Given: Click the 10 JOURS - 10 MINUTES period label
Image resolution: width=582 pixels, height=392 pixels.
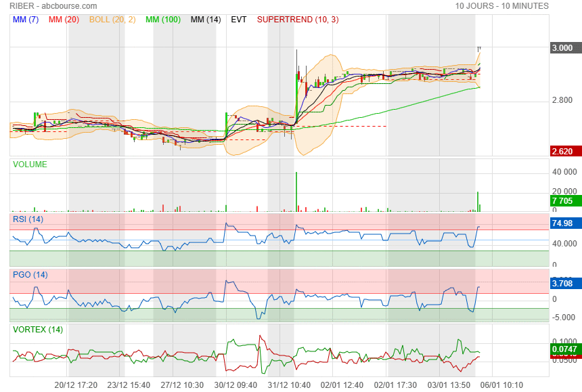Looking at the screenshot, I should click(501, 6).
